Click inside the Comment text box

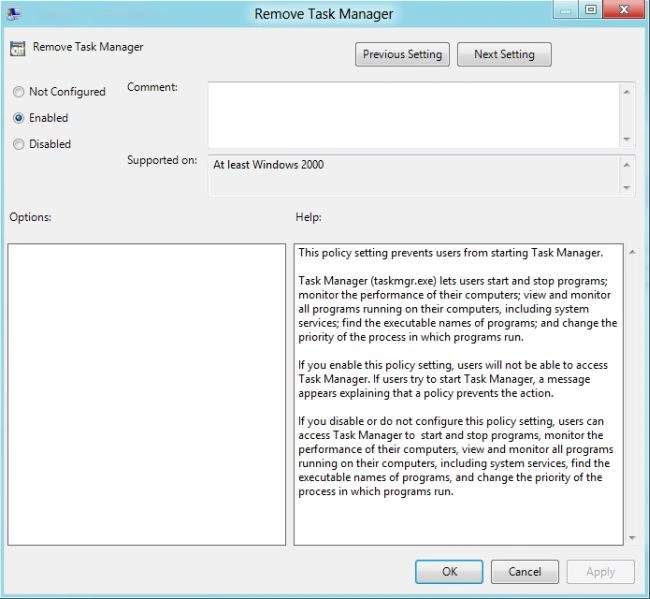[414, 115]
